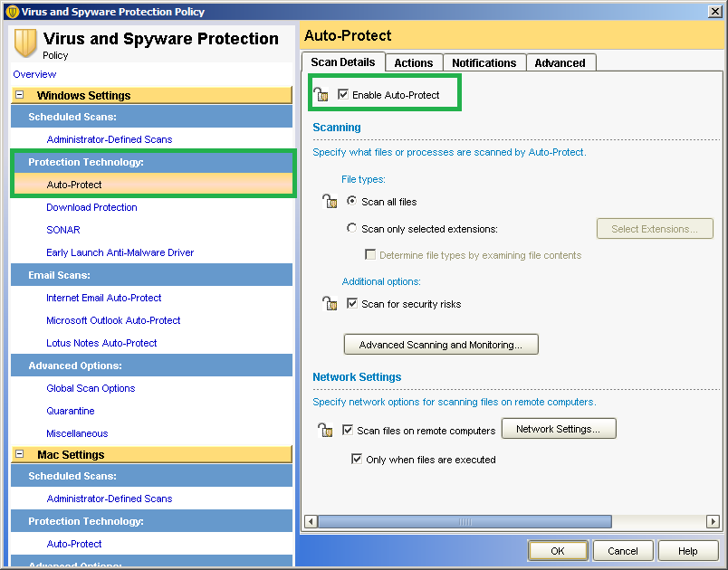Uncheck Only when files are executed
The image size is (728, 570).
coord(357,459)
